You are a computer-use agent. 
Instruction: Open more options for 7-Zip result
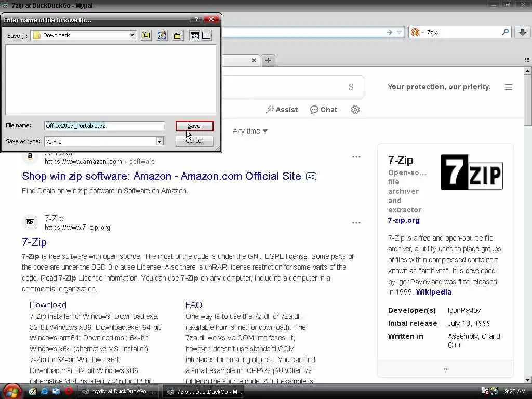coord(356,223)
